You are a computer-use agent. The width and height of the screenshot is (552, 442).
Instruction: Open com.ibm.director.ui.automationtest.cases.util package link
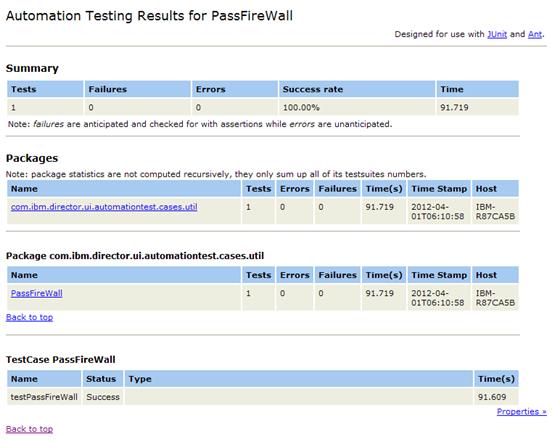[x=104, y=207]
